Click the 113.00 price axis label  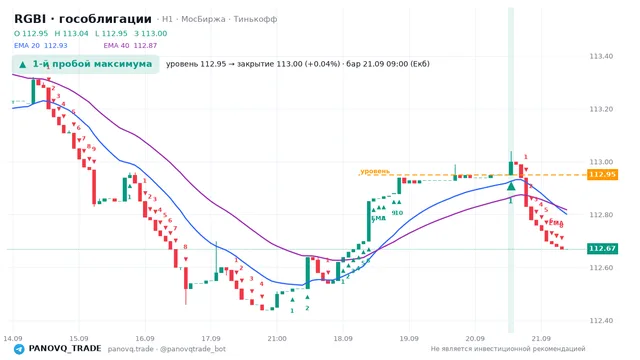point(601,162)
